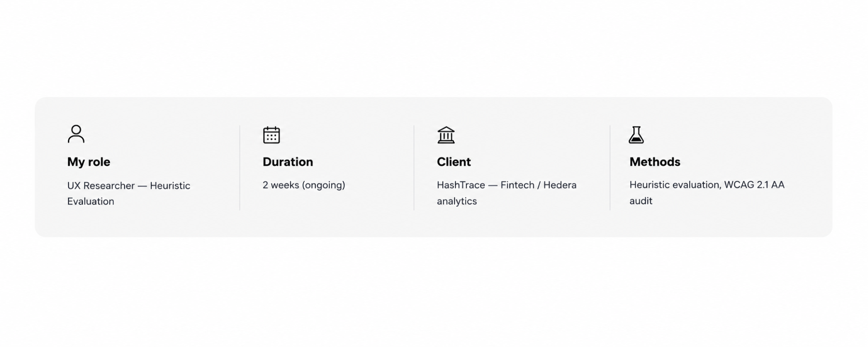This screenshot has width=868, height=347.
Task: Select the Client heading
Action: (453, 162)
